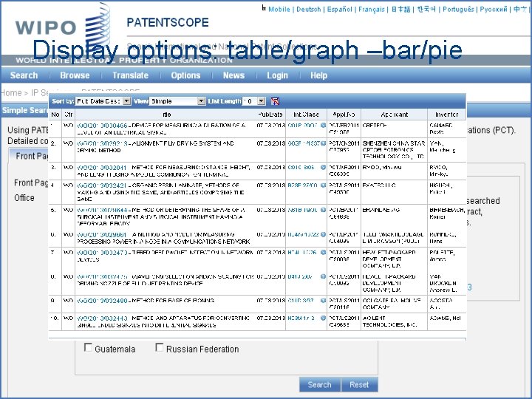Image resolution: width=532 pixels, height=399 pixels.
Task: Open WO patent link for electrical signal device
Action: tap(102, 126)
